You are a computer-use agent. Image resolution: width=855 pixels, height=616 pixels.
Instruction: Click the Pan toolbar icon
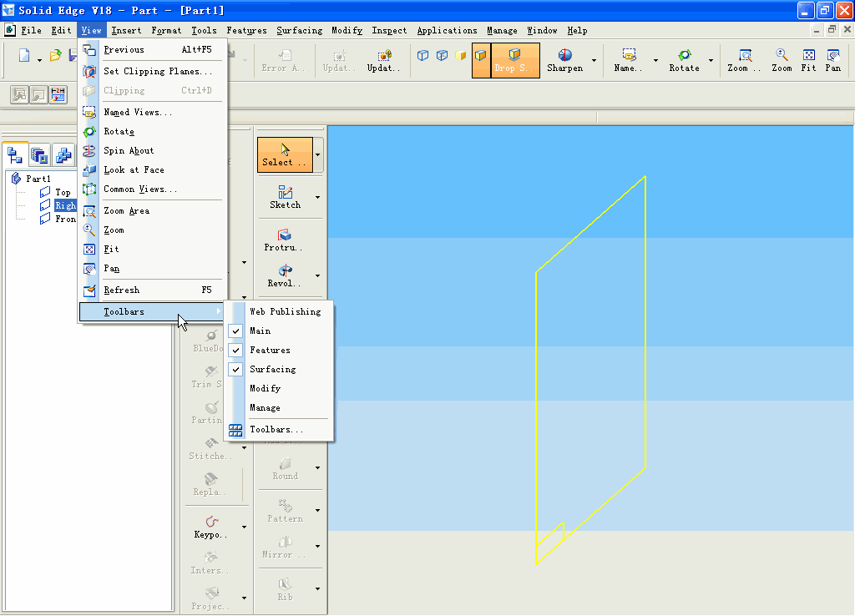click(x=832, y=60)
